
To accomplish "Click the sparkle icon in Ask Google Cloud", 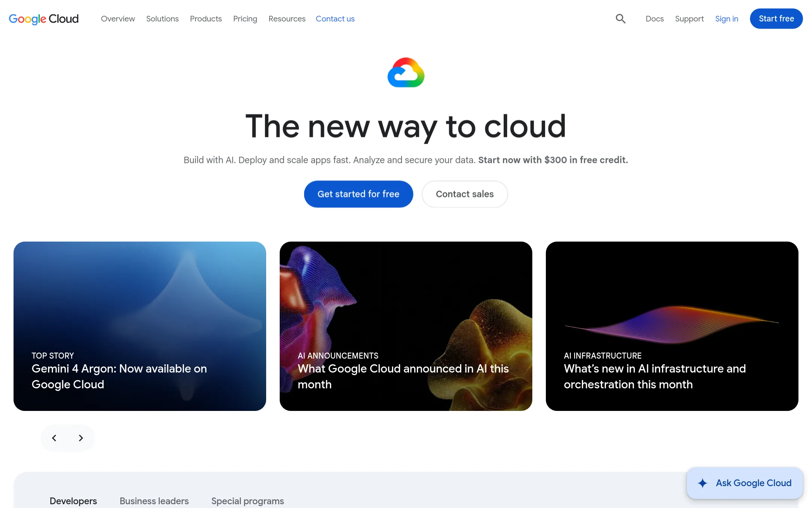I will click(703, 483).
